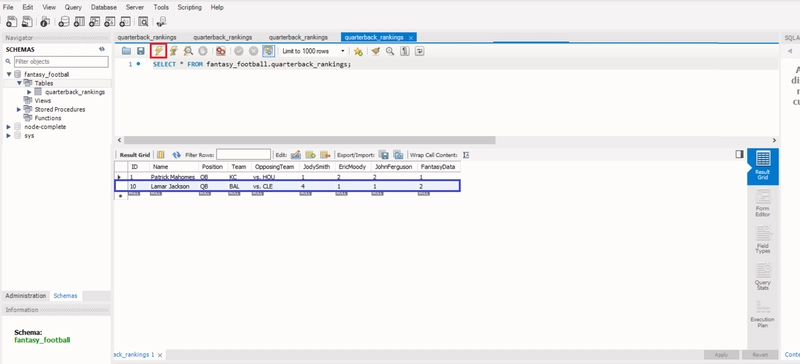Refresh the SCHEMAS list
Viewport: 800px width, 364px height.
click(102, 49)
